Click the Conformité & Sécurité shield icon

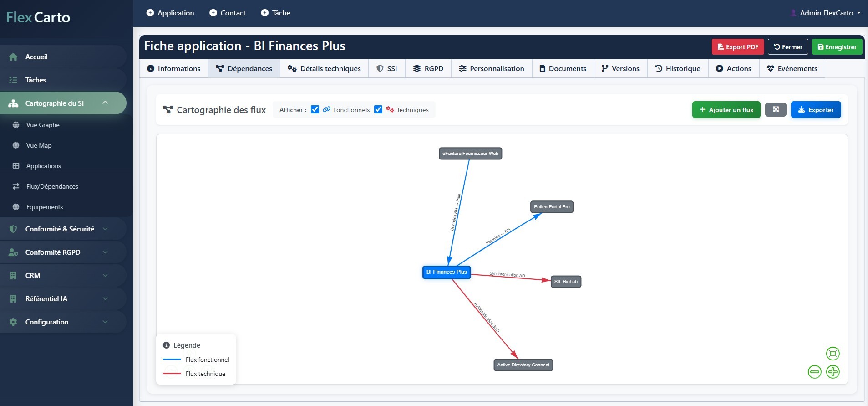click(x=13, y=229)
